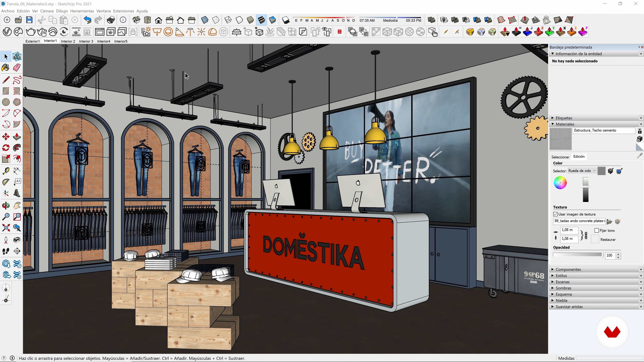Click the brightness value slider bar
This screenshot has height=362, width=644.
click(x=585, y=190)
